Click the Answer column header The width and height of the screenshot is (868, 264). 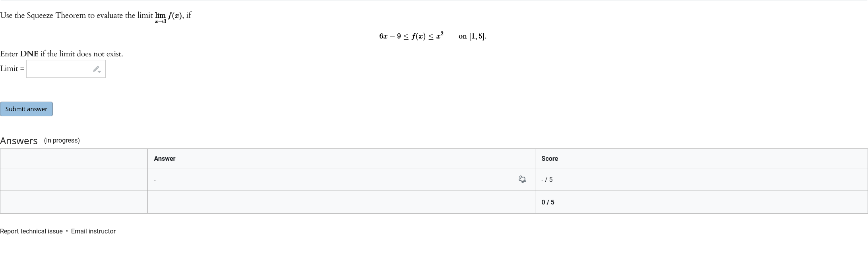[165, 158]
